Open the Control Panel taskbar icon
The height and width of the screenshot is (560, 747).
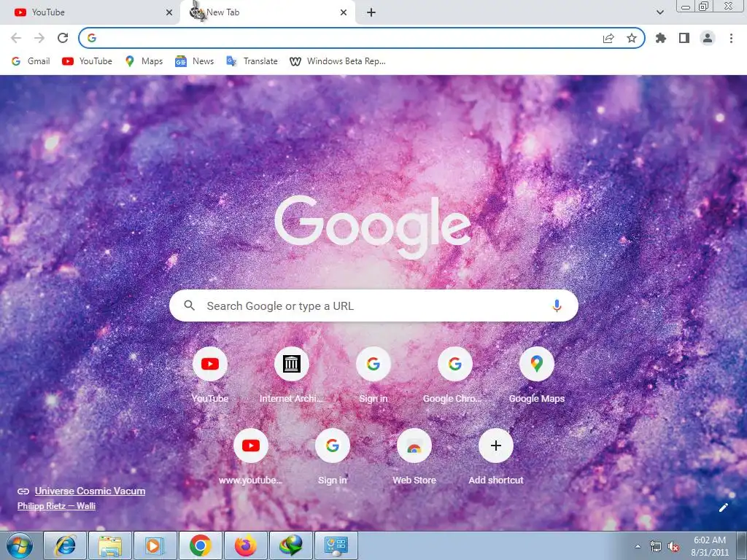[336, 545]
